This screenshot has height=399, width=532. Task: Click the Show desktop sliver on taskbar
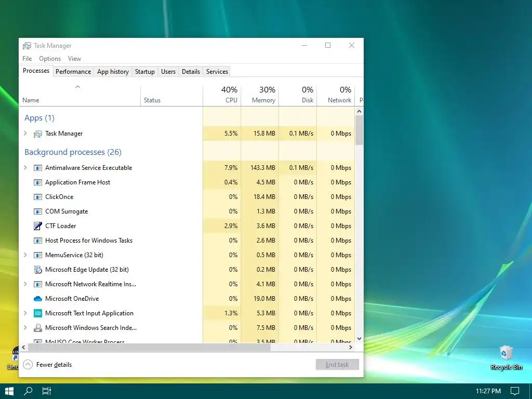click(x=530, y=391)
